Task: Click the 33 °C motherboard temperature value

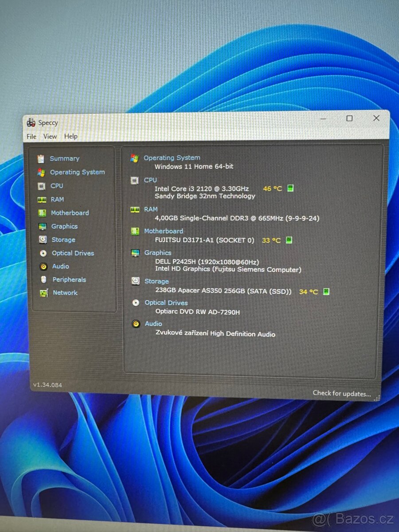Action: (271, 241)
